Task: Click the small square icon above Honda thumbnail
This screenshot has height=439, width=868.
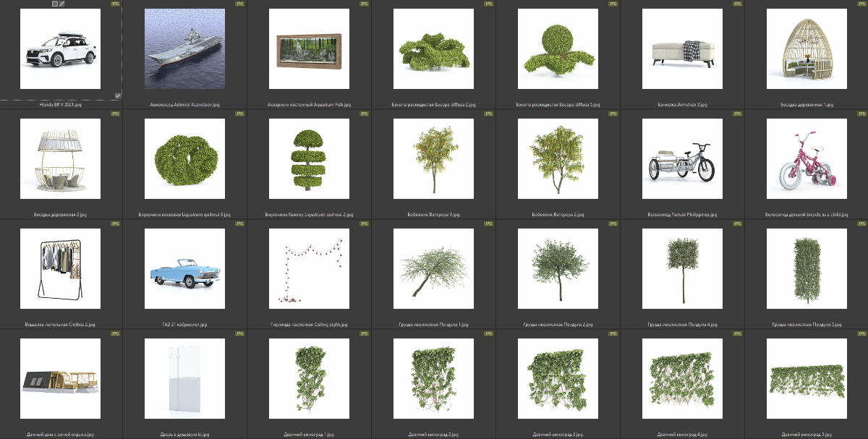Action: pyautogui.click(x=55, y=4)
